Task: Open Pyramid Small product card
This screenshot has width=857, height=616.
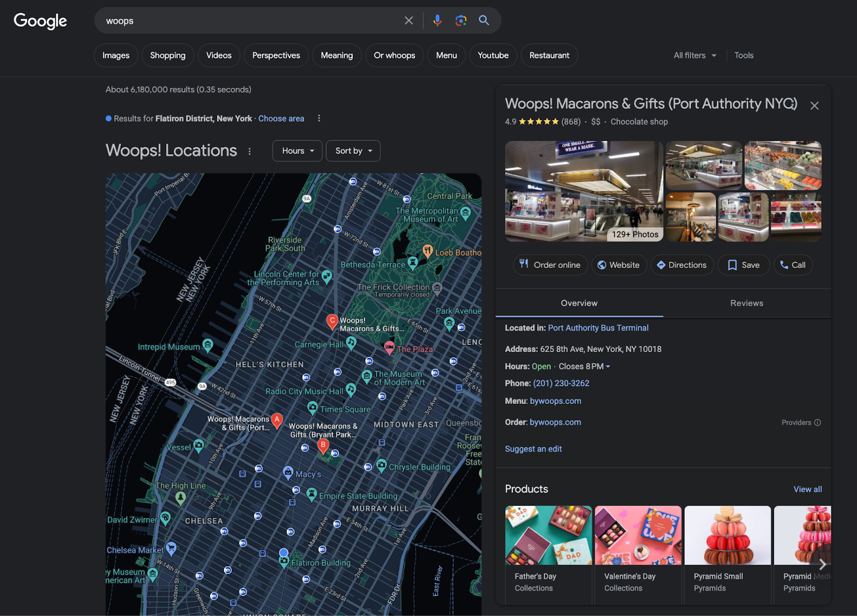Action: [x=727, y=554]
